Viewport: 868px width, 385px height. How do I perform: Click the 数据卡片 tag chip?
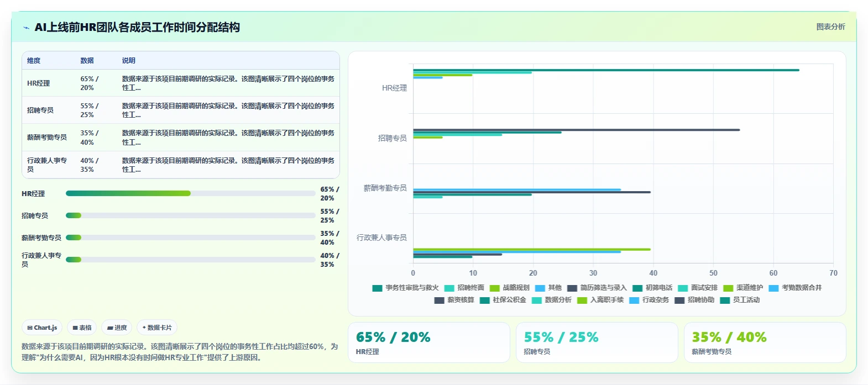(x=157, y=328)
